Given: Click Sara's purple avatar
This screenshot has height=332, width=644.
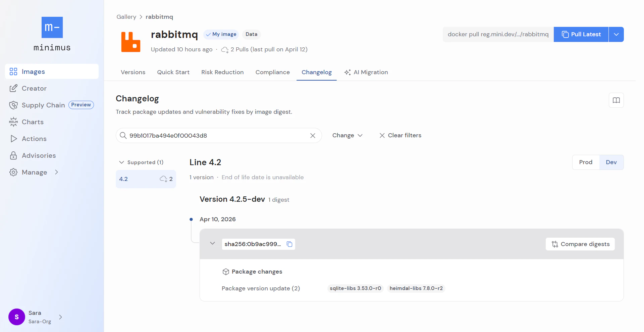Looking at the screenshot, I should click(x=17, y=317).
